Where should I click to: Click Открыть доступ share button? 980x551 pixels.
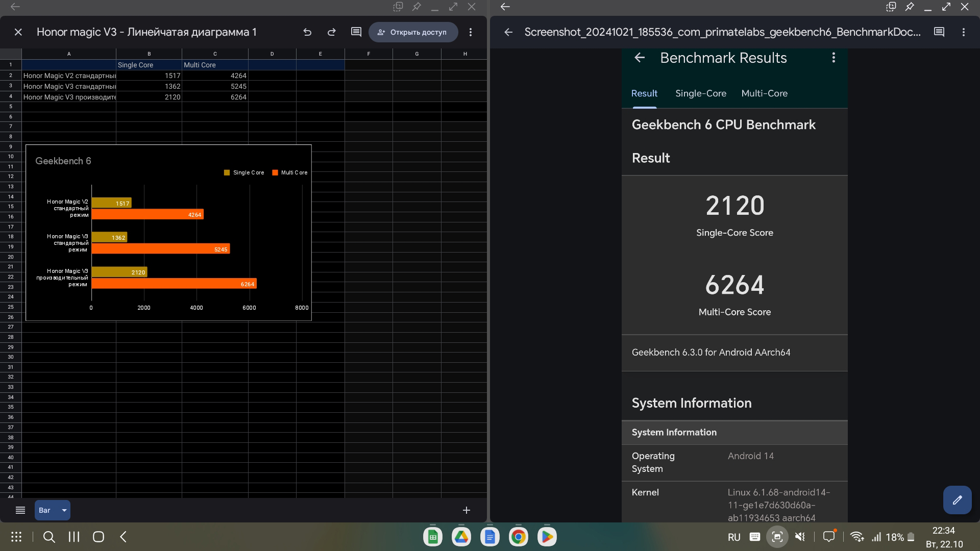413,32
